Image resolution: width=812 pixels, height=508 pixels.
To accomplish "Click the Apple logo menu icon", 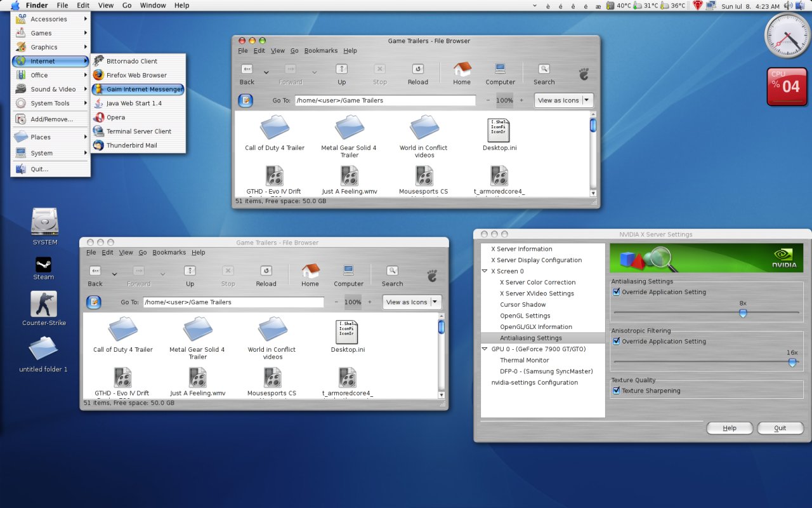I will click(15, 5).
